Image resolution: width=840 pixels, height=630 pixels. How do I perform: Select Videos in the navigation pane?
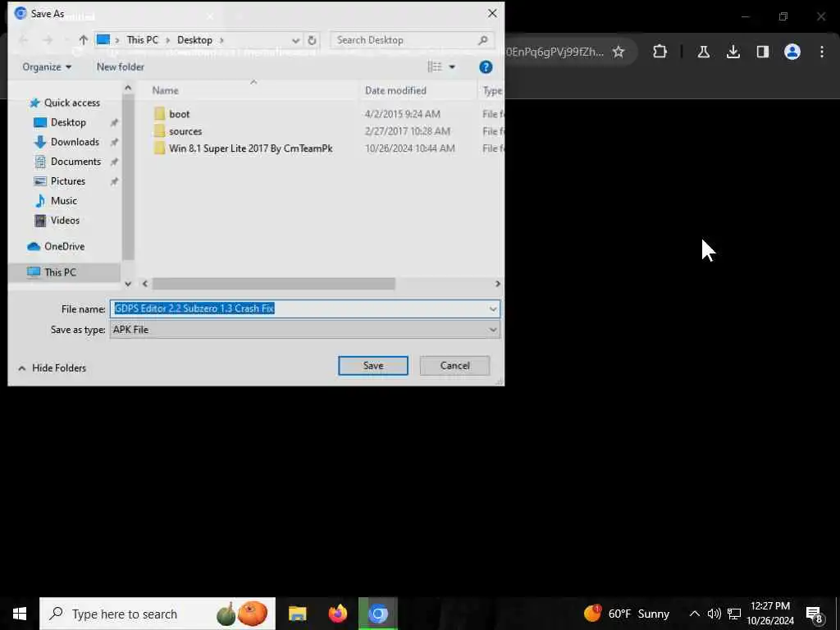pos(65,220)
